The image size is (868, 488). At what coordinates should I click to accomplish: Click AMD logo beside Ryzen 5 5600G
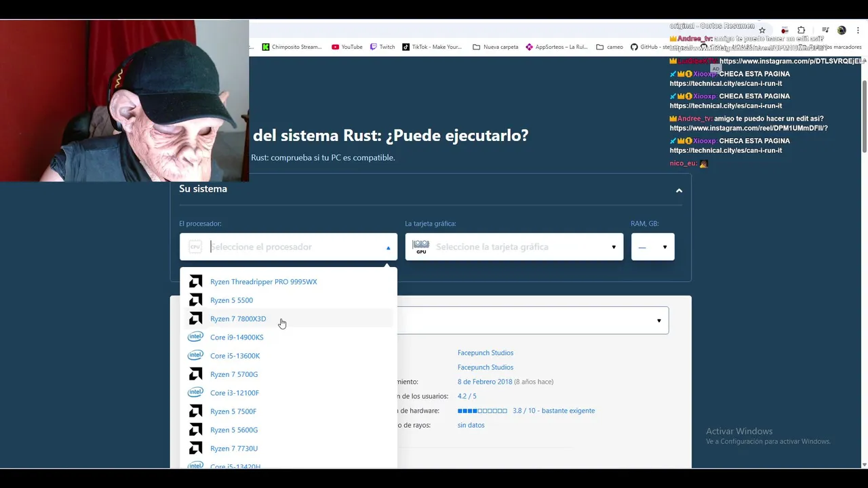point(195,430)
